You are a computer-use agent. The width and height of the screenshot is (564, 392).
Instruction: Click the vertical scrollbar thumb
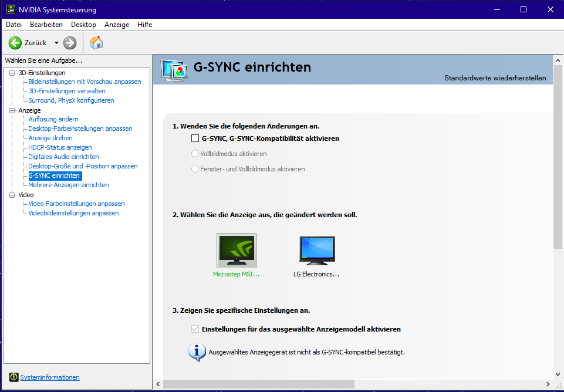coord(558,157)
